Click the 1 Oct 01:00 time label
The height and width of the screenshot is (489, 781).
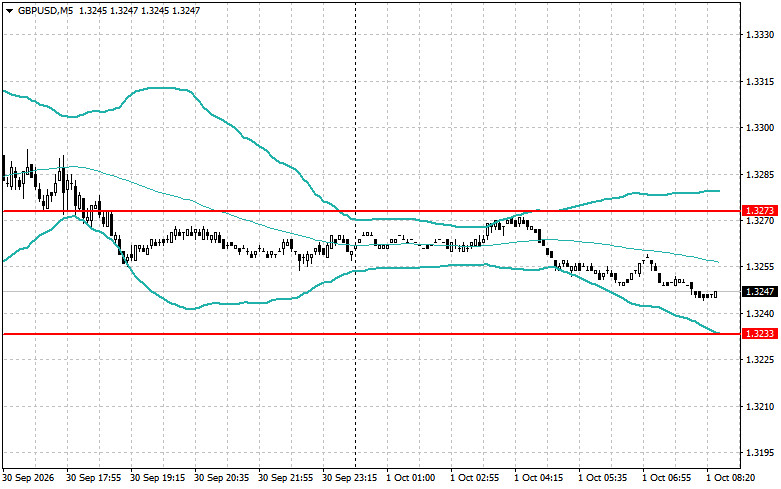[x=410, y=478]
